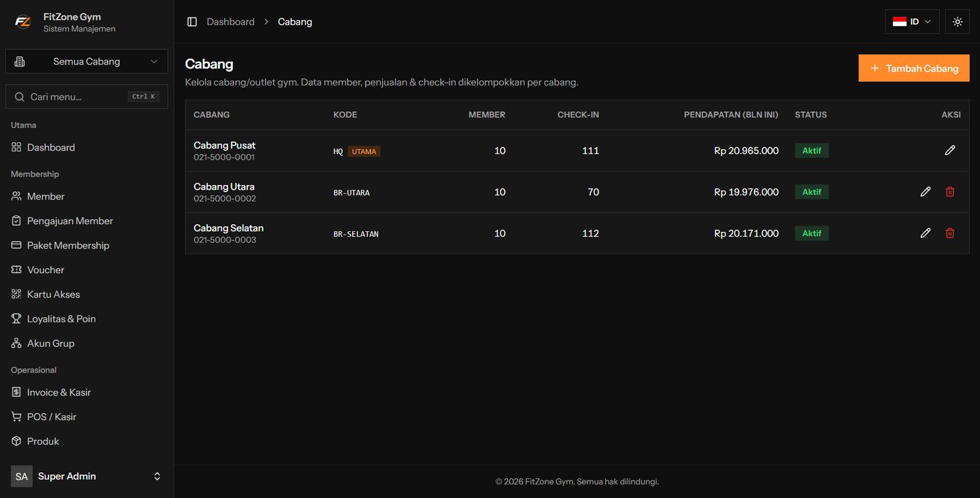Image resolution: width=980 pixels, height=498 pixels.
Task: Collapse the sidebar with the panel icon
Action: (x=192, y=22)
